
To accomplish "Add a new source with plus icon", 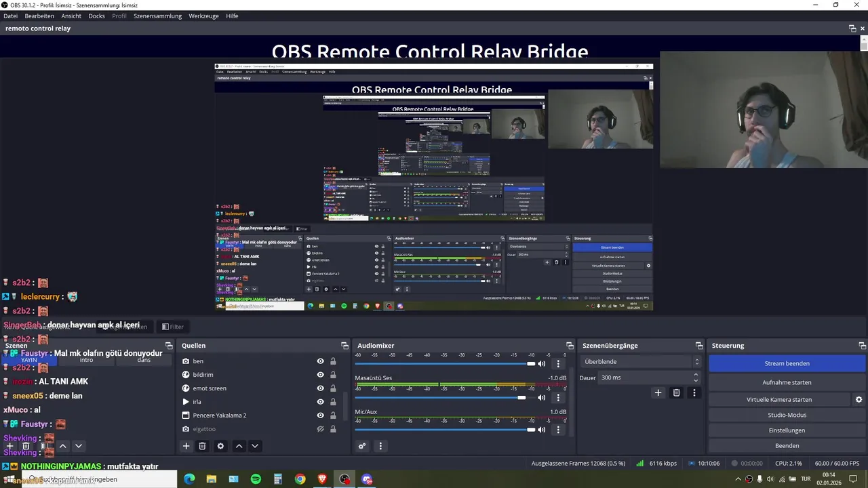I will [186, 446].
